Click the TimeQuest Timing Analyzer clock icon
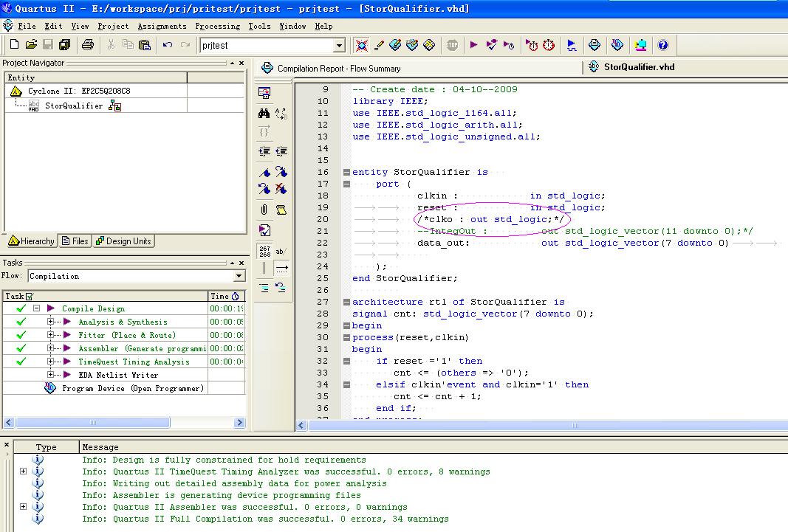This screenshot has height=532, width=788. click(x=548, y=45)
